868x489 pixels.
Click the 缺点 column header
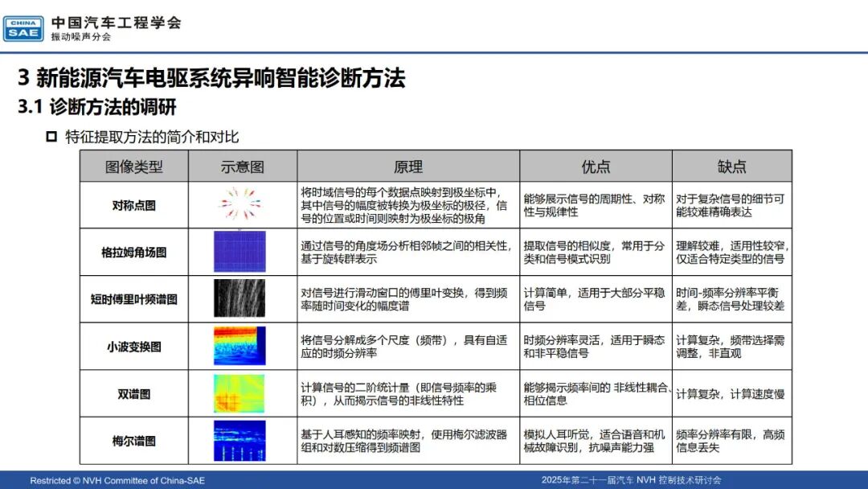(x=731, y=166)
